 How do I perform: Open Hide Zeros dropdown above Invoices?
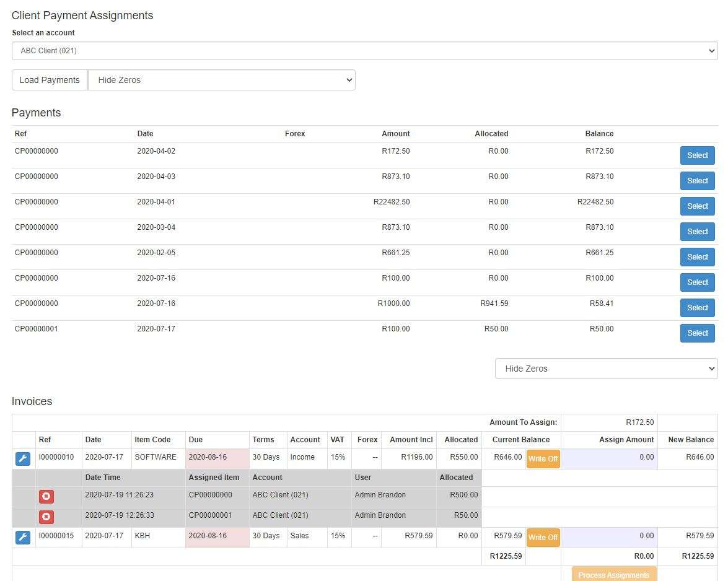[x=606, y=369]
